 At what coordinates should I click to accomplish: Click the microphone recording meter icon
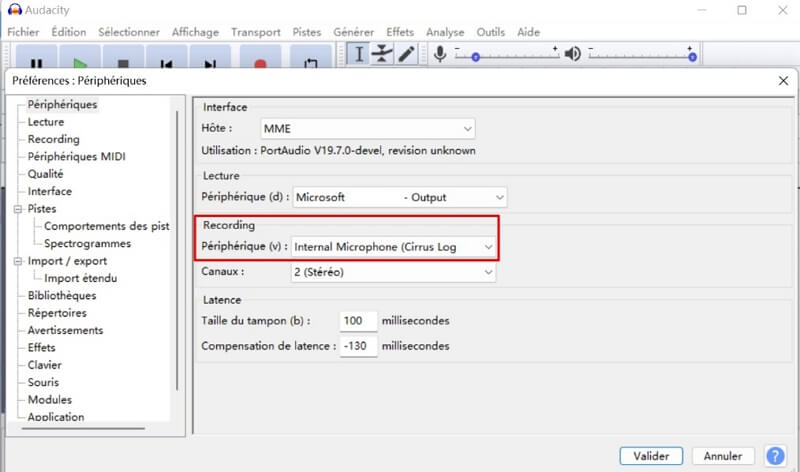(x=440, y=54)
